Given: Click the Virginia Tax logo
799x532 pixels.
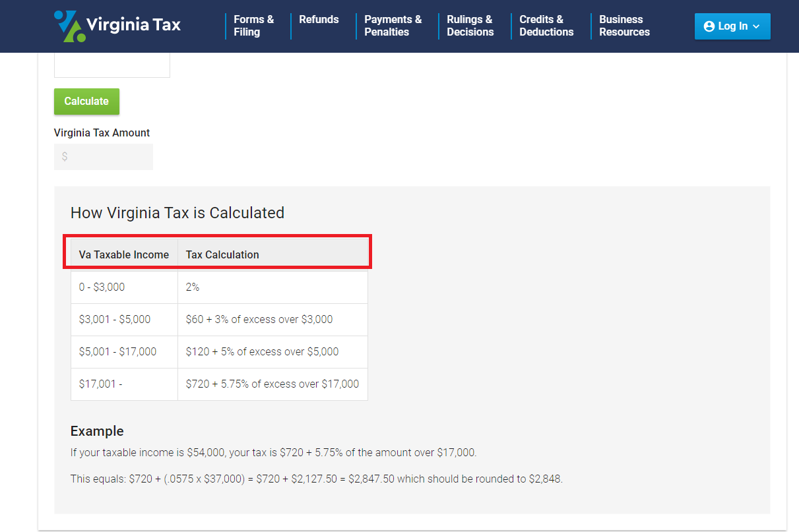Looking at the screenshot, I should click(117, 26).
